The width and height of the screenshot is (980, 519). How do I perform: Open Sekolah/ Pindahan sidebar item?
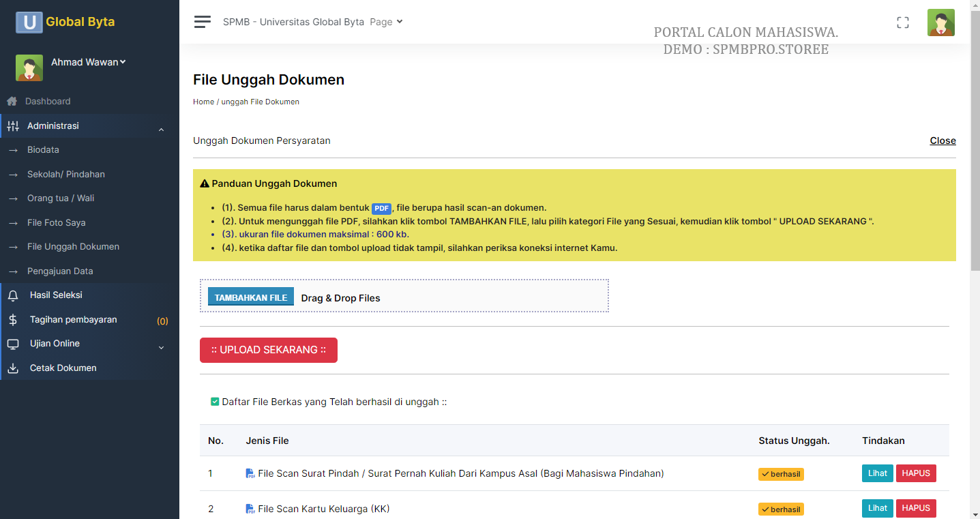[66, 175]
